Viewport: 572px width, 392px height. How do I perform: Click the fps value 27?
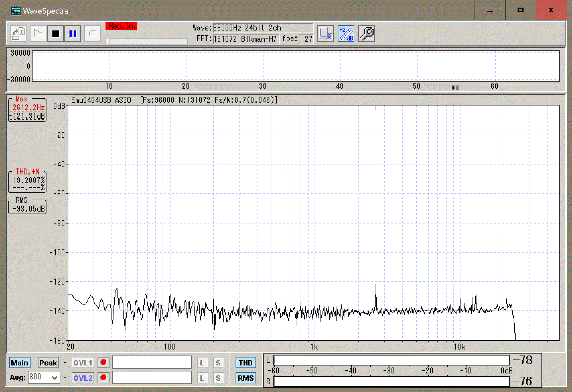tap(306, 39)
